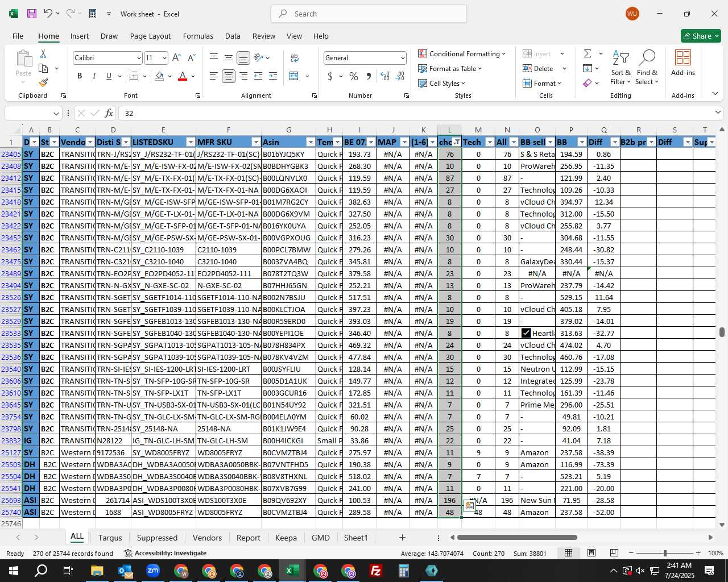Add a new sheet with the plus button

click(402, 538)
